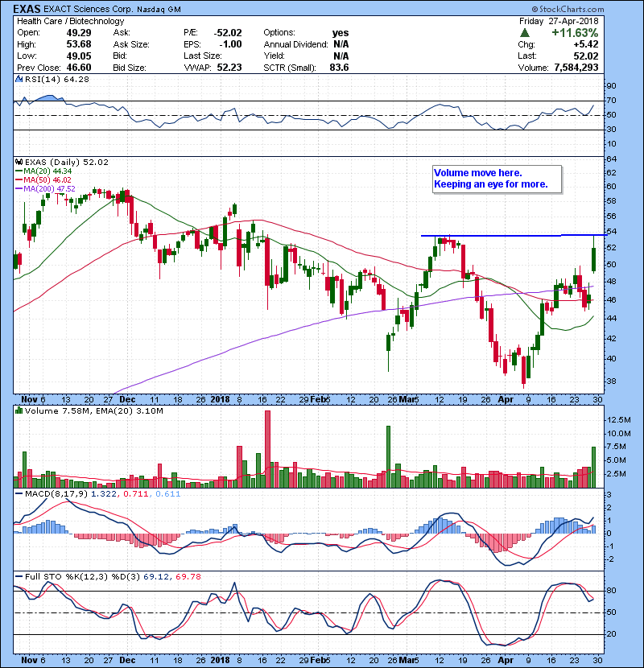Click the final green volume bar at far right
This screenshot has width=644, height=668.
[594, 467]
